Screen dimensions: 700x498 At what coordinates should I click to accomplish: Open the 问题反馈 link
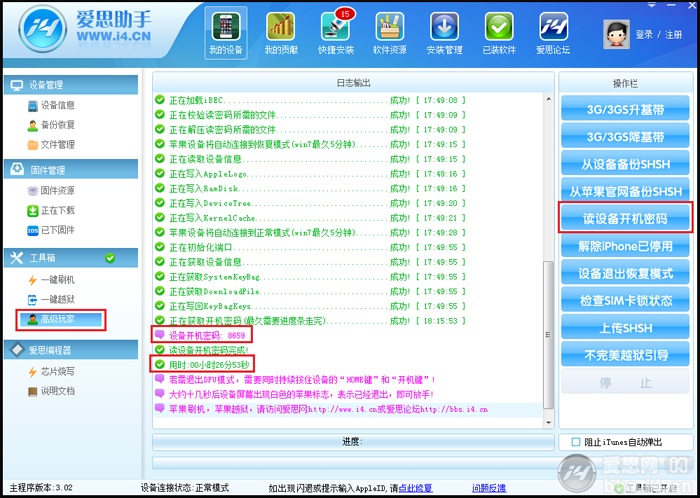[x=489, y=488]
